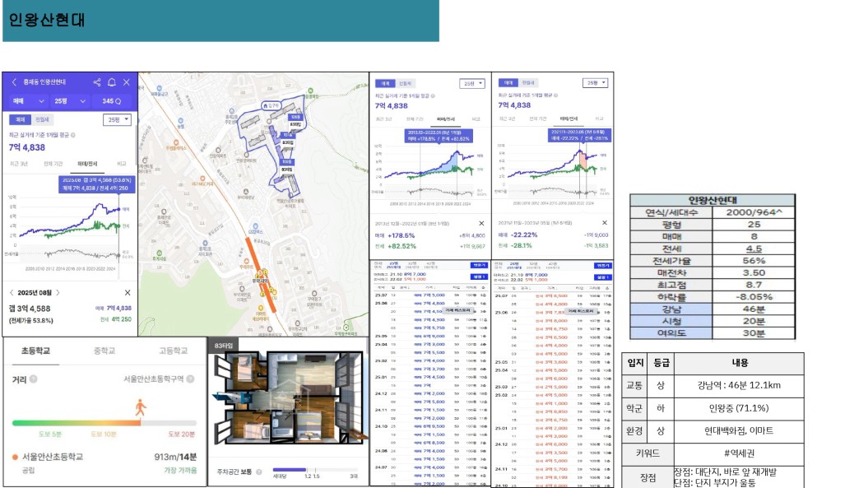Image resolution: width=868 pixels, height=488 pixels.
Task: Select 매매/전세 tab in middle chart panel
Action: pos(446,119)
